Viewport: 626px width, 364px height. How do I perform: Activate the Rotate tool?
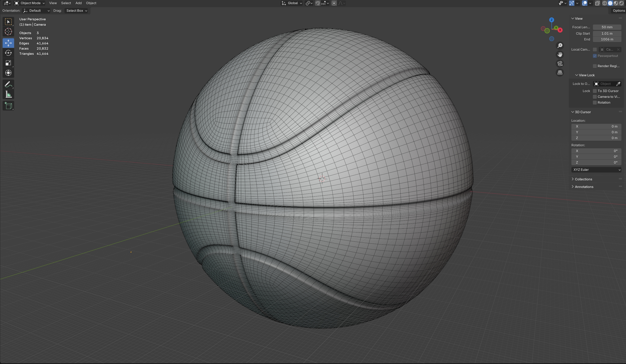[8, 53]
